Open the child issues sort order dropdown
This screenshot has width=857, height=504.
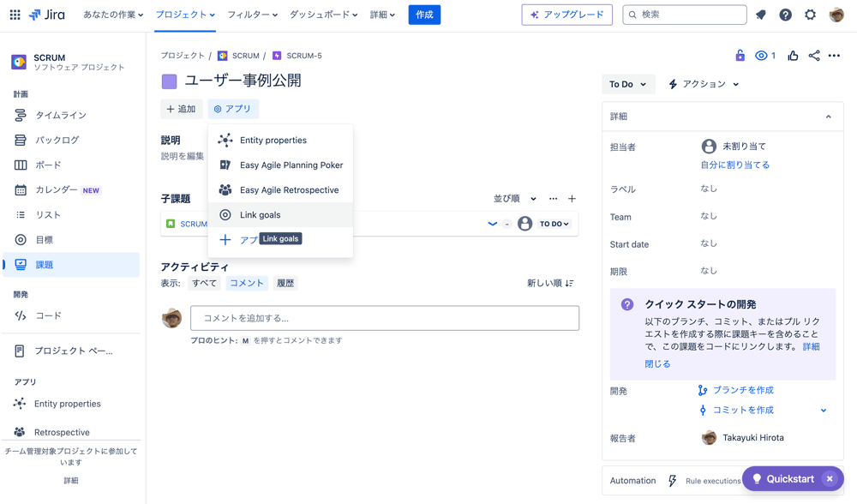(515, 199)
